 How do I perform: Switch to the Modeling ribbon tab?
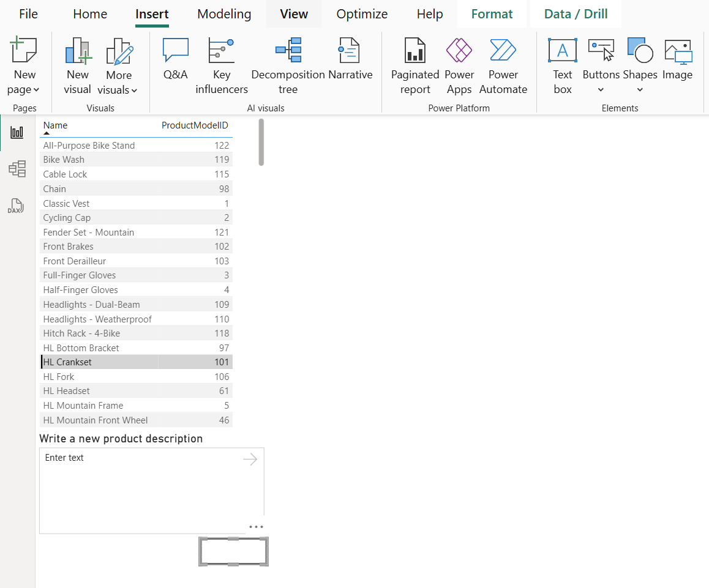click(x=224, y=13)
